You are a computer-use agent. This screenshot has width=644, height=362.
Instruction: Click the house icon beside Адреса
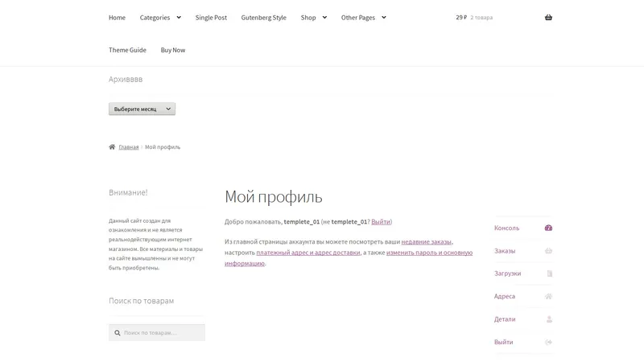[x=548, y=296]
